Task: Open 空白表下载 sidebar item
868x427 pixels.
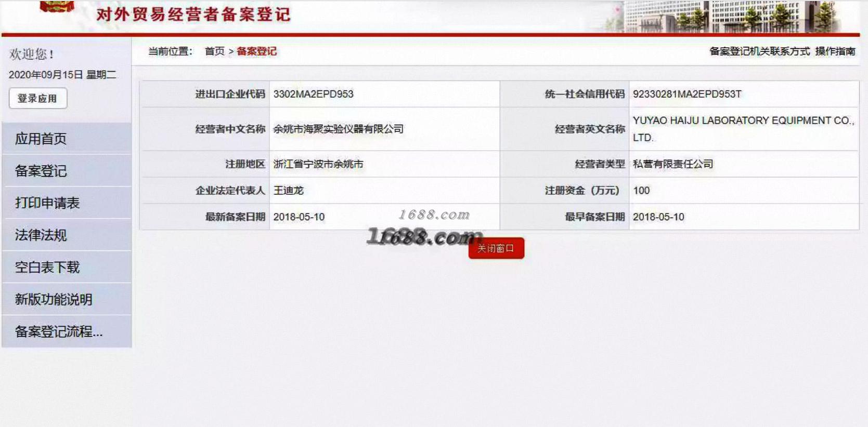Action: pyautogui.click(x=67, y=268)
